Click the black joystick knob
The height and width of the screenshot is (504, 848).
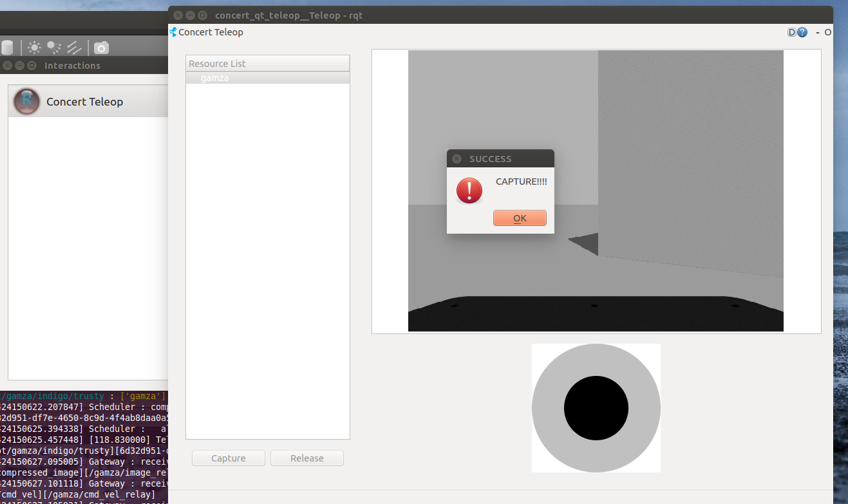coord(596,408)
